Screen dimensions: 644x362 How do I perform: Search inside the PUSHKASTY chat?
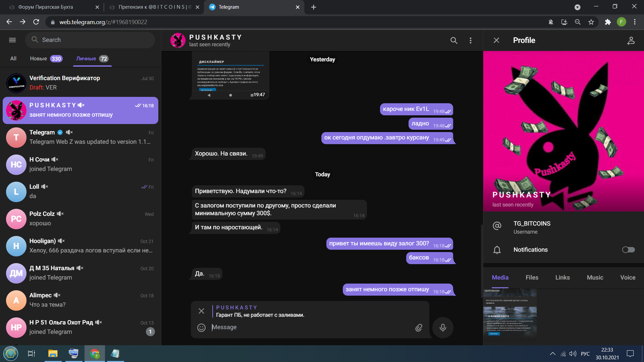pos(453,40)
